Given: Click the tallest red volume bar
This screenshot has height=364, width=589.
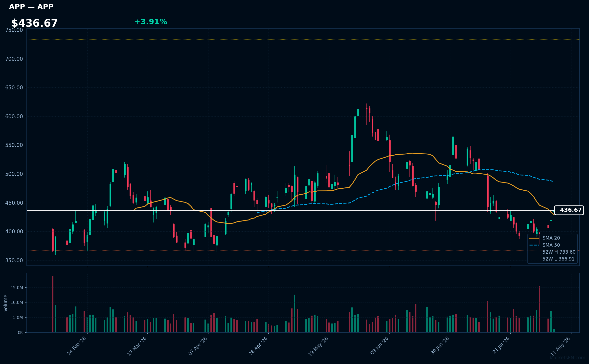Looking at the screenshot, I should coord(53,304).
